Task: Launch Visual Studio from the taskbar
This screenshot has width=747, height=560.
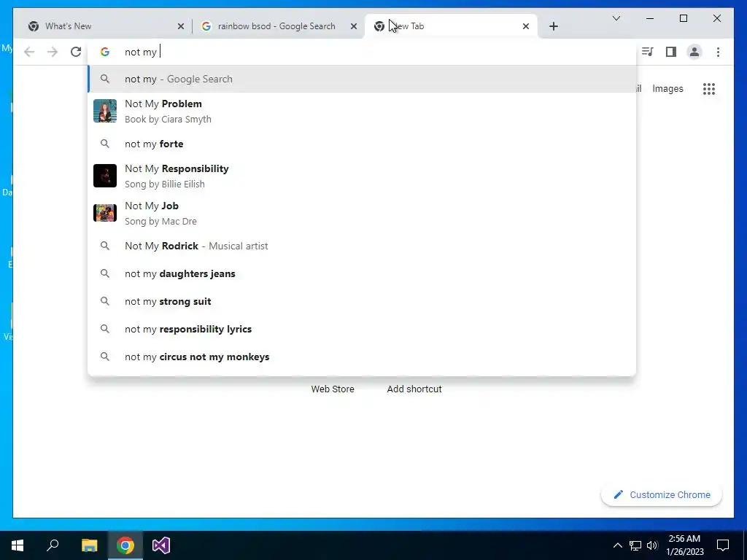Action: coord(161,545)
